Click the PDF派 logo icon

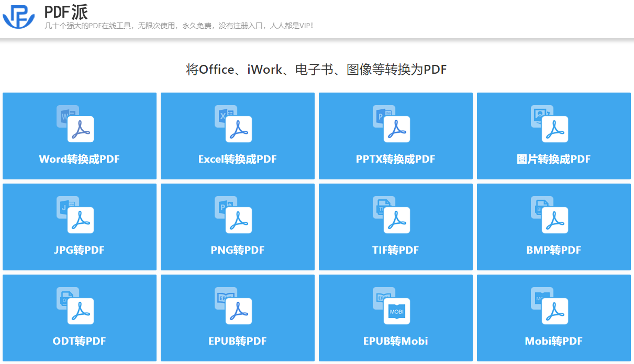click(18, 16)
